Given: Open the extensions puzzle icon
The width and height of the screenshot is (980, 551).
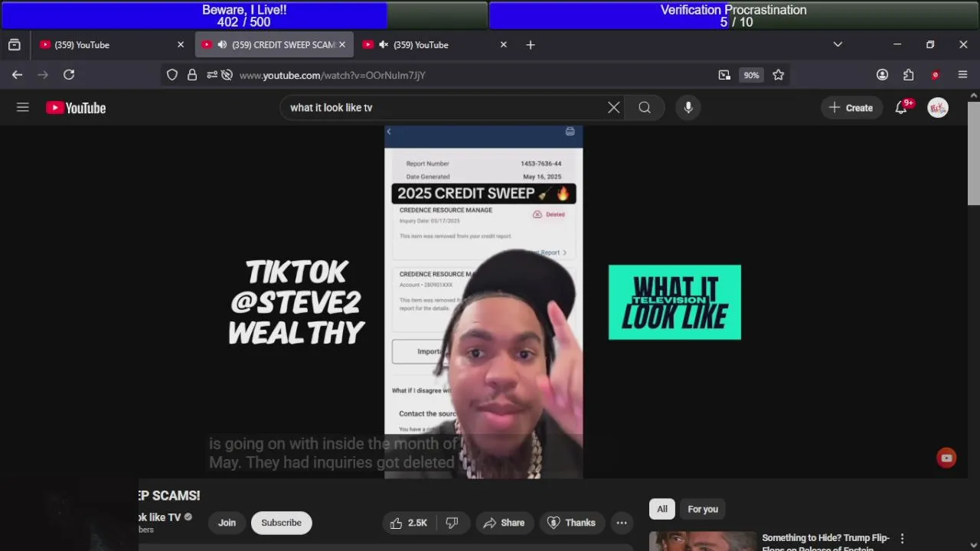Looking at the screenshot, I should [x=909, y=75].
